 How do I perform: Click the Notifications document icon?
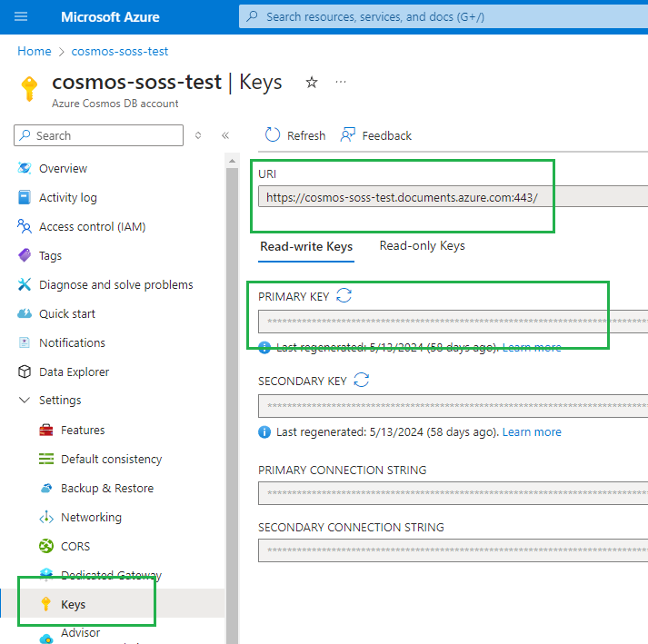(25, 342)
